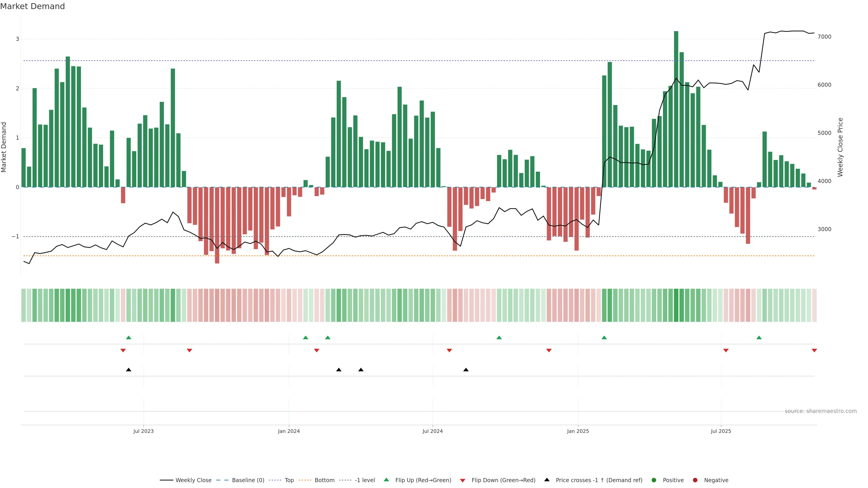Screen dimensions: 868x488
Task: Click the green Flip Up legend triangle
Action: (386, 480)
